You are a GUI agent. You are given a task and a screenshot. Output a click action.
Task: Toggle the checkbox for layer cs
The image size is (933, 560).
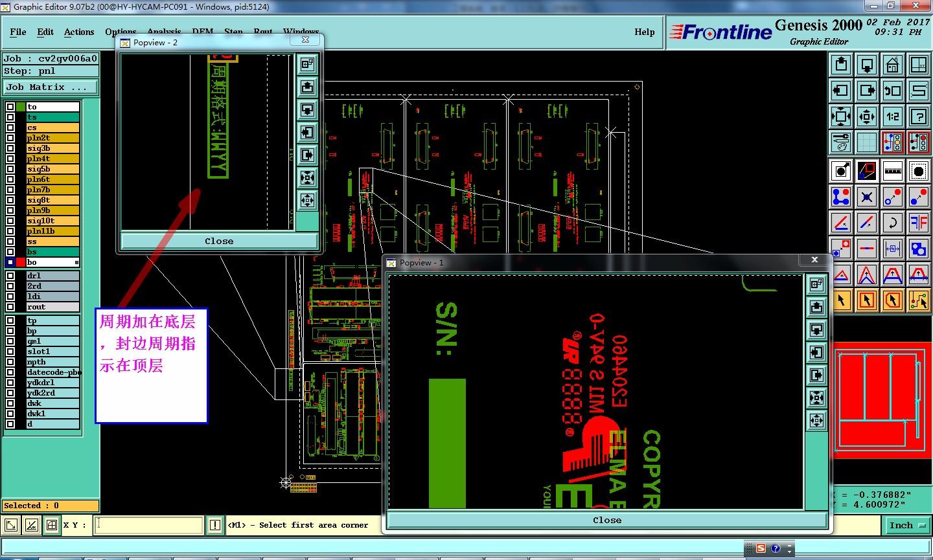pos(10,128)
